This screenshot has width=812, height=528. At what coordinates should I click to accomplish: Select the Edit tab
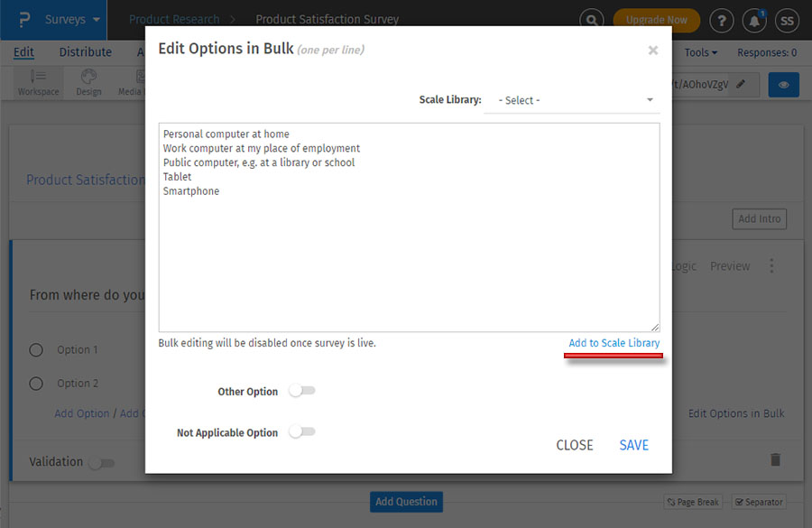click(23, 51)
